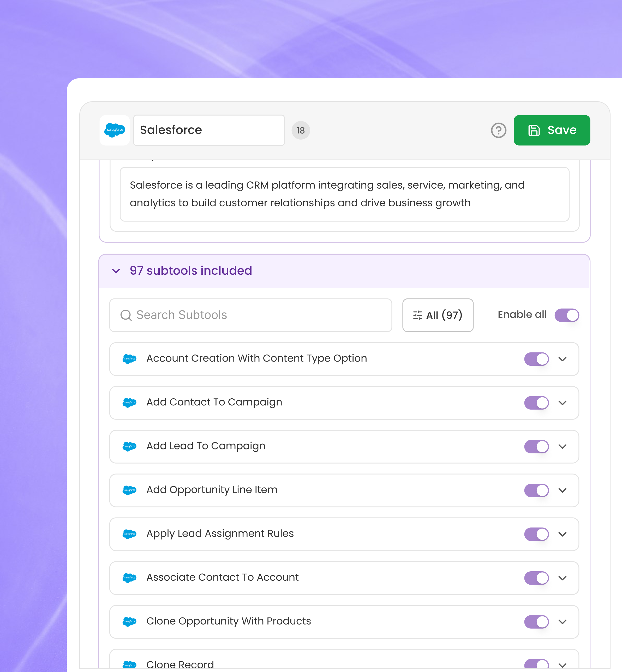
Task: Click the help question mark icon
Action: point(499,130)
